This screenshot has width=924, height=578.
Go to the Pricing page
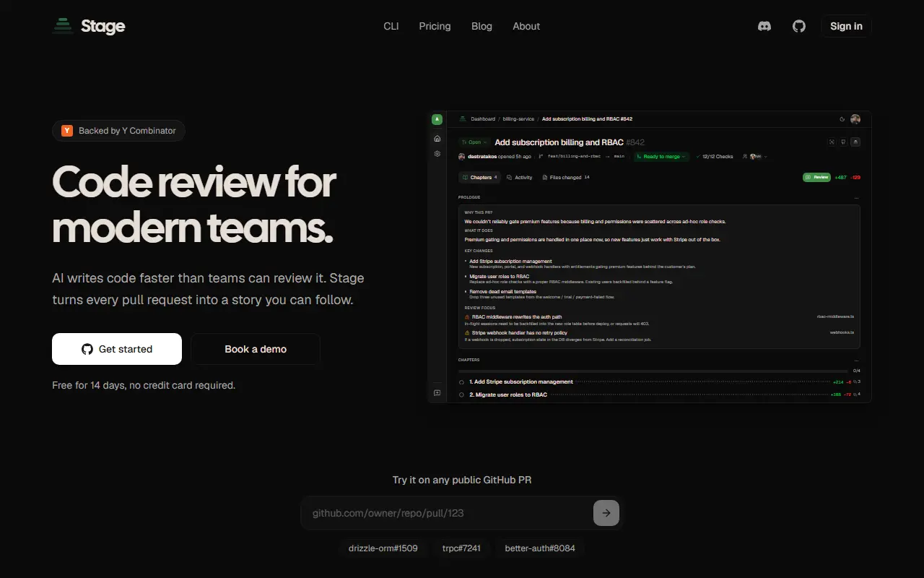(x=435, y=26)
